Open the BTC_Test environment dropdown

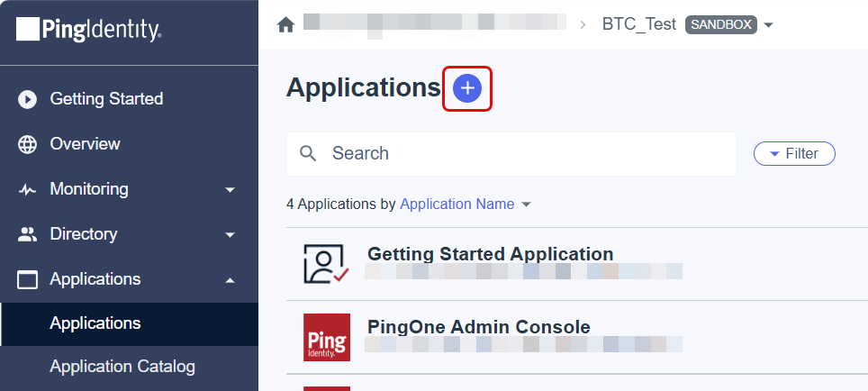coord(768,25)
